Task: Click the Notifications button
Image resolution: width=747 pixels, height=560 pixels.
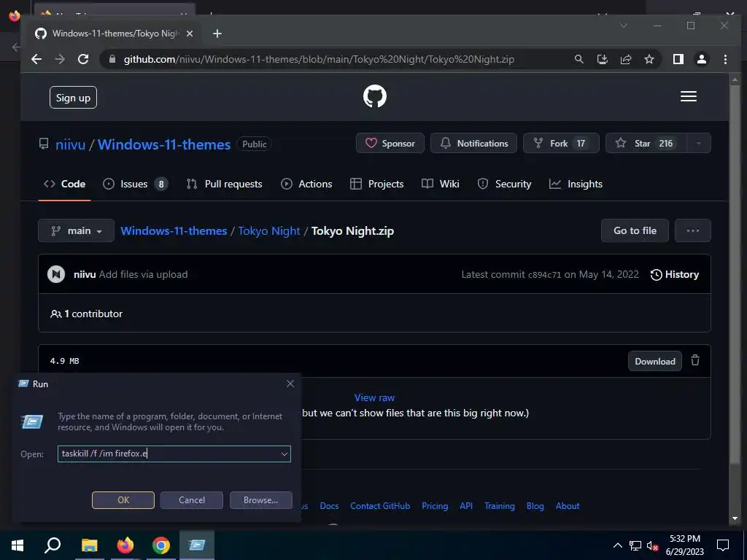Action: click(473, 144)
